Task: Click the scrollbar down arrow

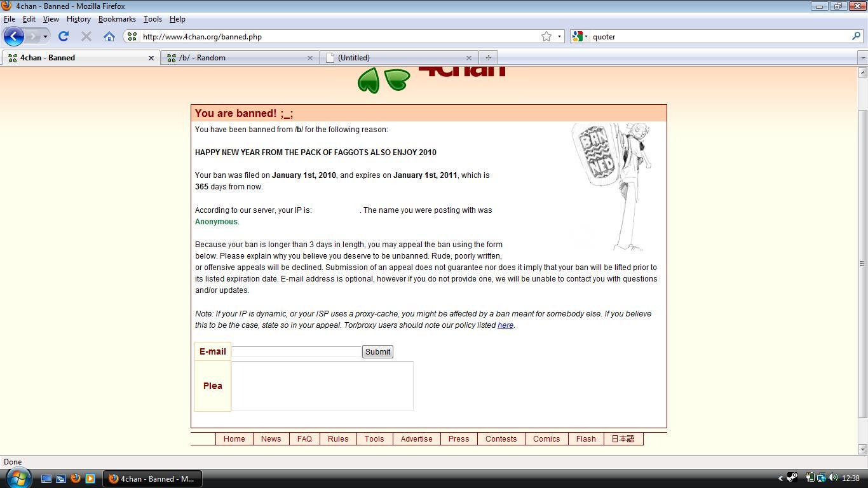Action: [862, 450]
